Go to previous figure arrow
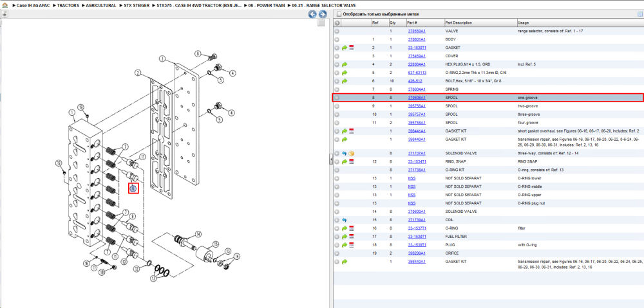Image resolution: width=644 pixels, height=308 pixels. click(312, 14)
